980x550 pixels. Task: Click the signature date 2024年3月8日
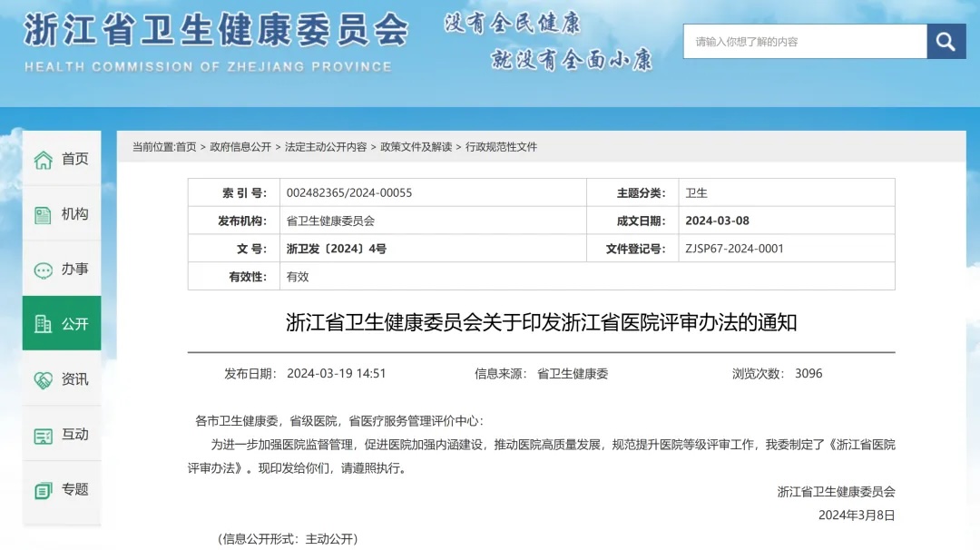857,515
